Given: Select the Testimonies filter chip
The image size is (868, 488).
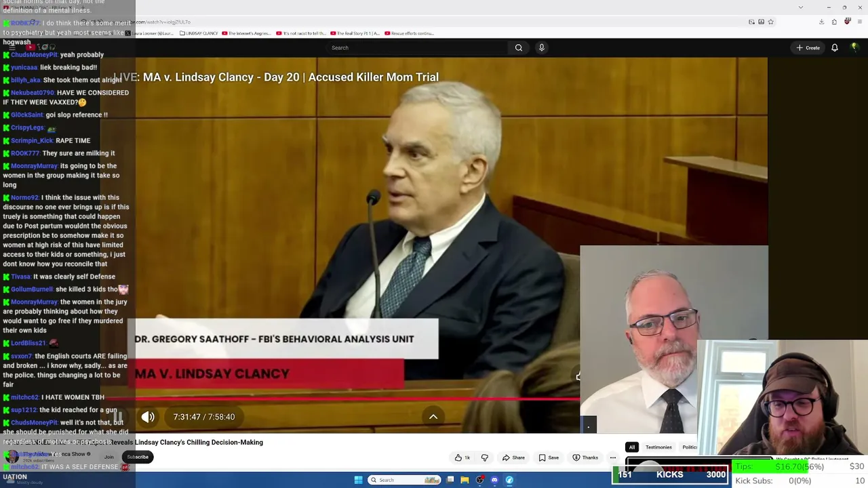Looking at the screenshot, I should tap(658, 447).
